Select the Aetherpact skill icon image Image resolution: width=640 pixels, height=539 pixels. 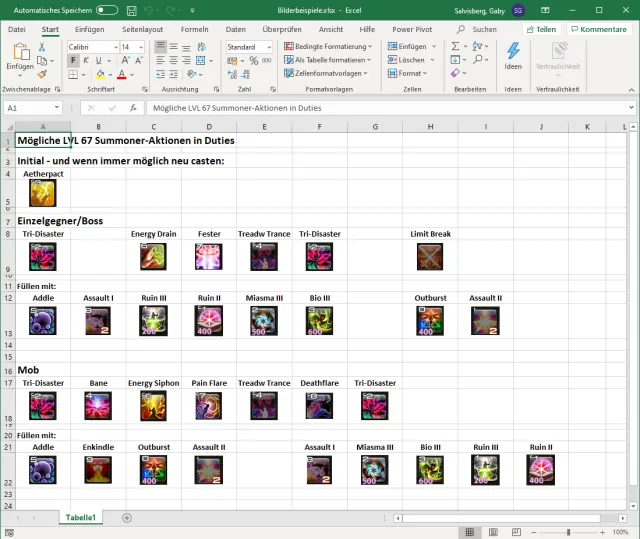43,193
